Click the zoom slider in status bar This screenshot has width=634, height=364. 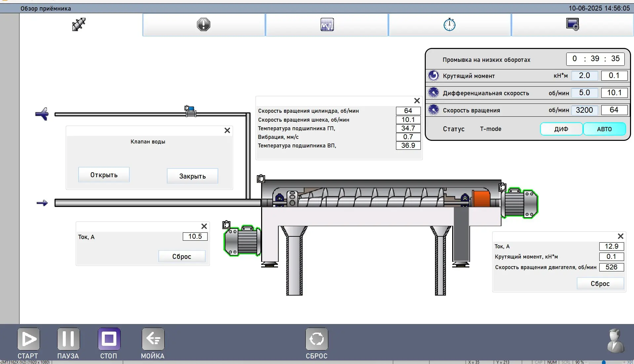(x=604, y=362)
